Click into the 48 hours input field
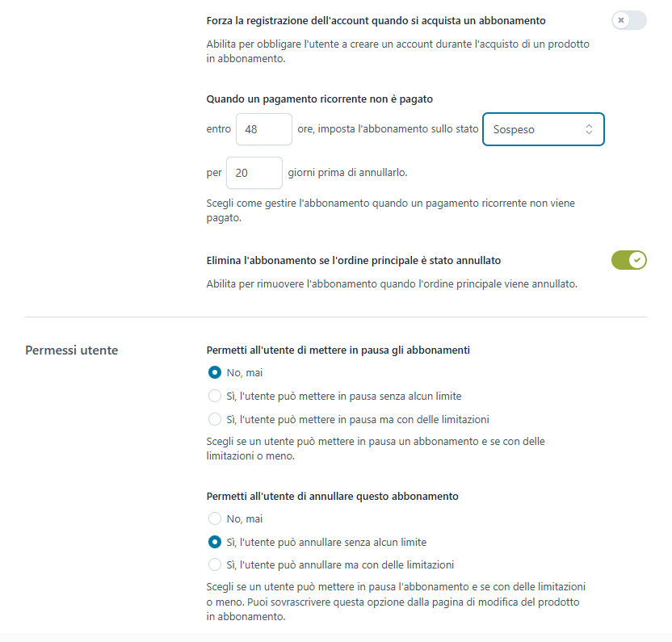672x642 pixels. pyautogui.click(x=263, y=129)
